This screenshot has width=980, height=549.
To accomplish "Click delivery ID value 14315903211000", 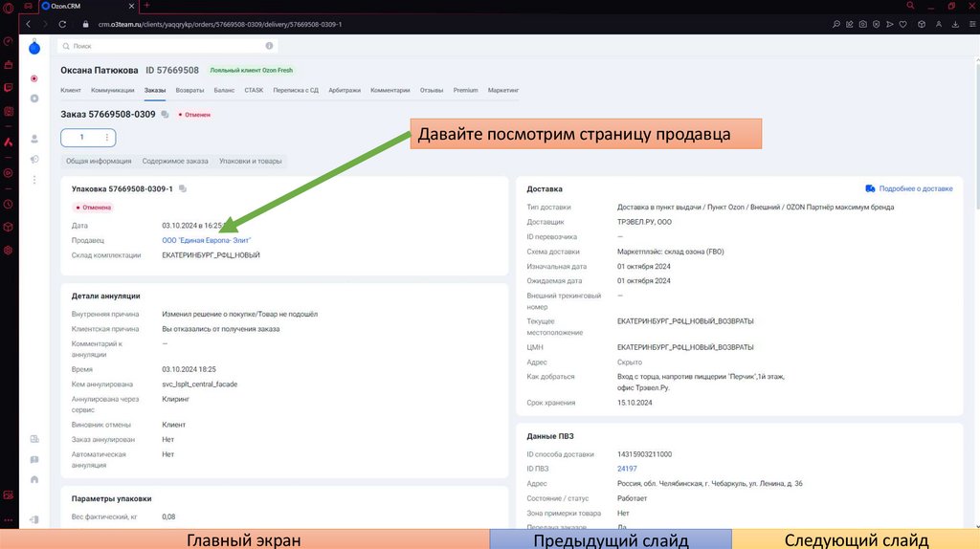I will (x=644, y=454).
